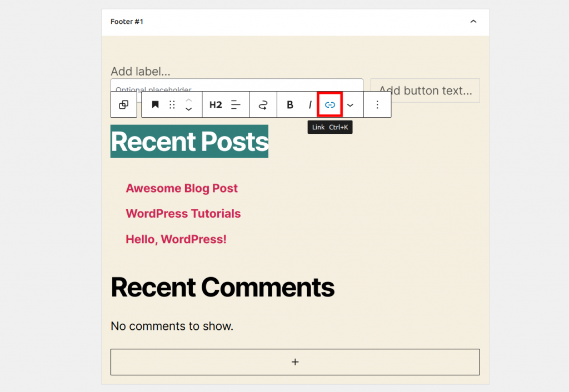Screen dimensions: 569x392
Task: Open text alignment options in the toolbar
Action: (236, 104)
